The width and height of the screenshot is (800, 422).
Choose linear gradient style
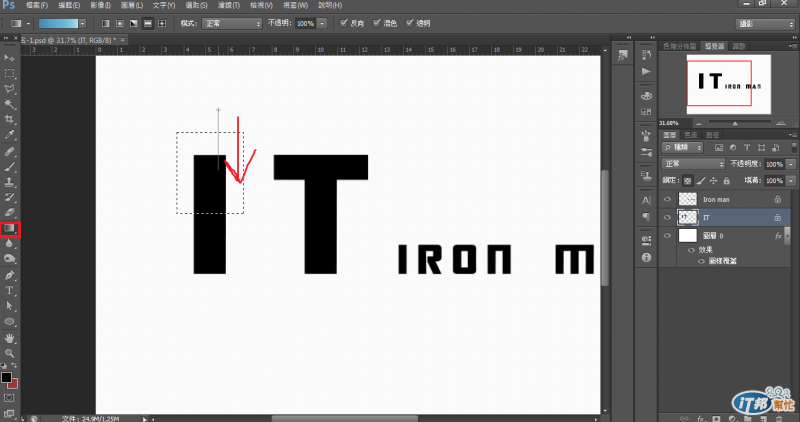point(106,23)
